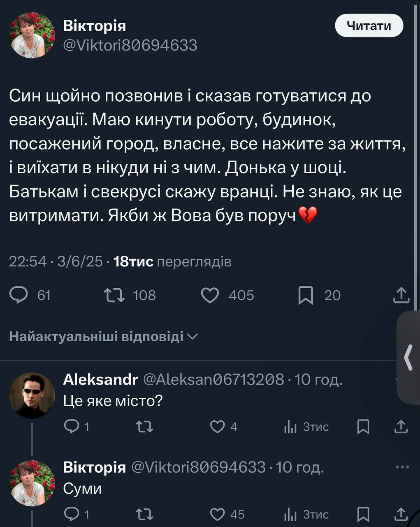The image size is (420, 527).
Task: Retweet Aleksandr's reply
Action: click(x=144, y=427)
